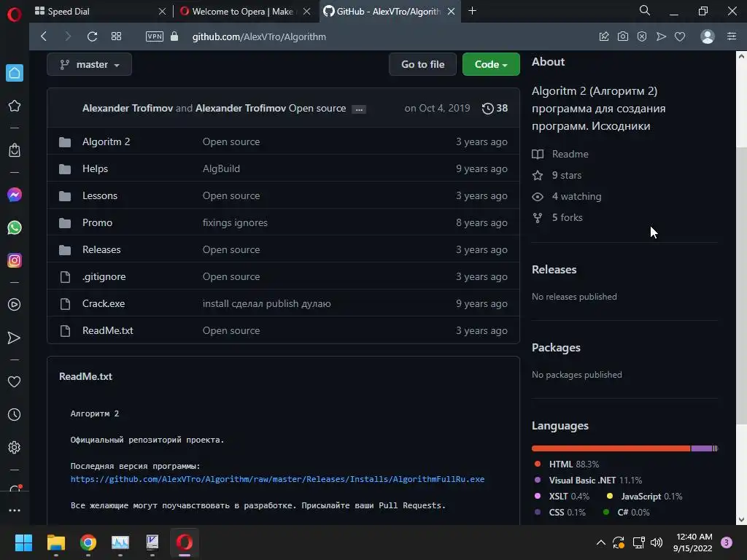747x560 pixels.
Task: View the 4 watching link
Action: click(567, 196)
